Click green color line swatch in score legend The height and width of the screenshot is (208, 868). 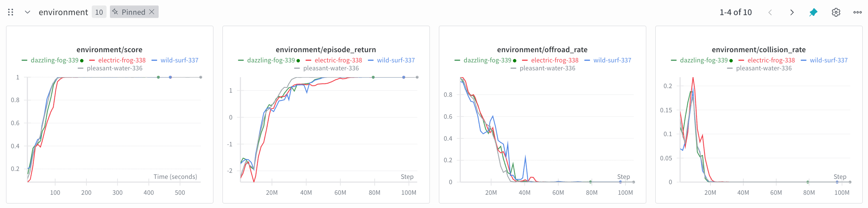pyautogui.click(x=25, y=60)
